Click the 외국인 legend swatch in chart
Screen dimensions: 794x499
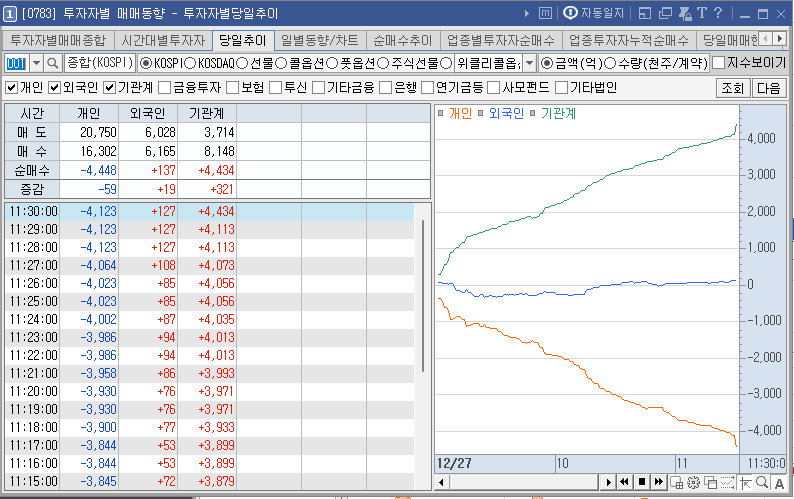481,113
